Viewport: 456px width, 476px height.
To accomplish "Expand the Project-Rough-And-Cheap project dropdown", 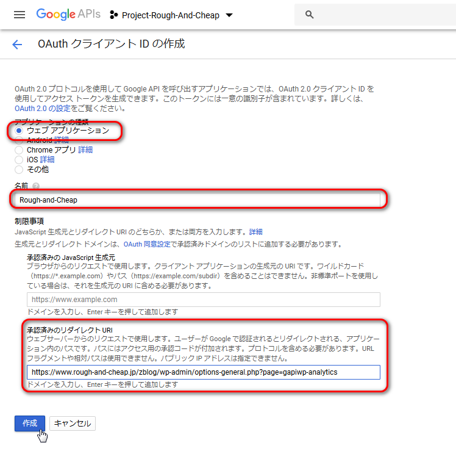I will coord(229,15).
